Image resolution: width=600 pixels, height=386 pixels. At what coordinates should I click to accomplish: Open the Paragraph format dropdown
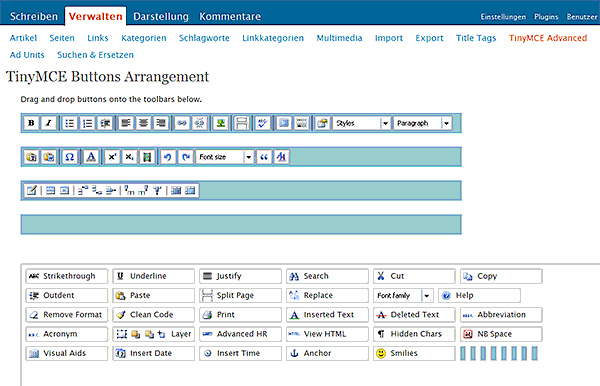423,123
